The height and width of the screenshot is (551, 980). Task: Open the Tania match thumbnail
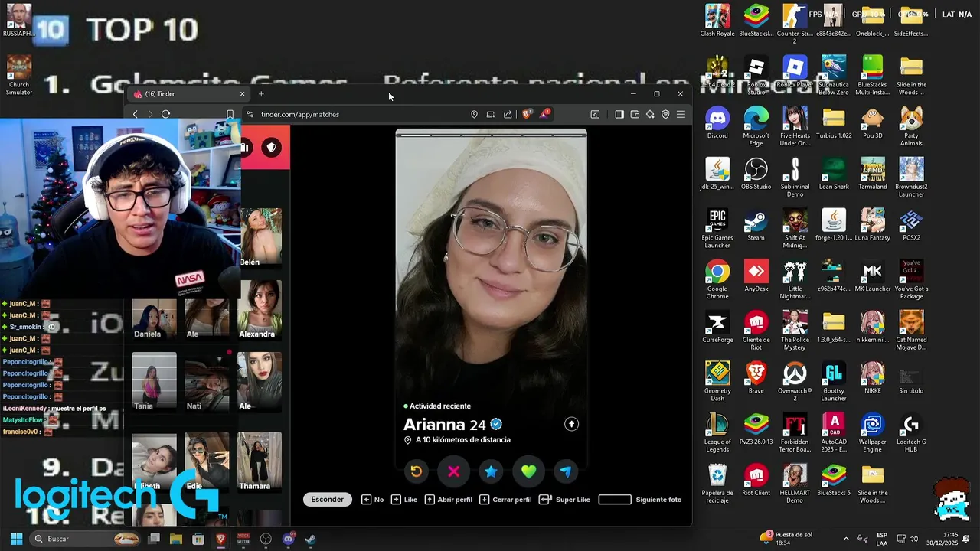(154, 381)
